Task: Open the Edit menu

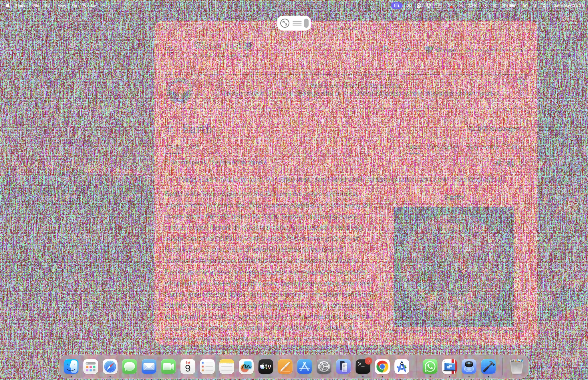Action: coord(48,5)
